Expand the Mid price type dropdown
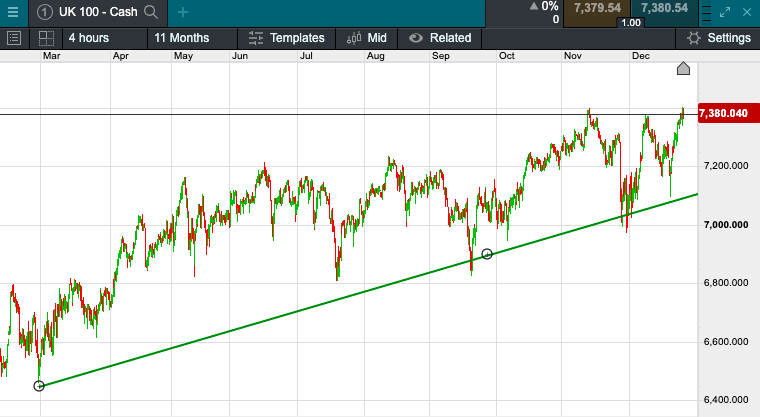Viewport: 760px width, 417px height. click(366, 38)
